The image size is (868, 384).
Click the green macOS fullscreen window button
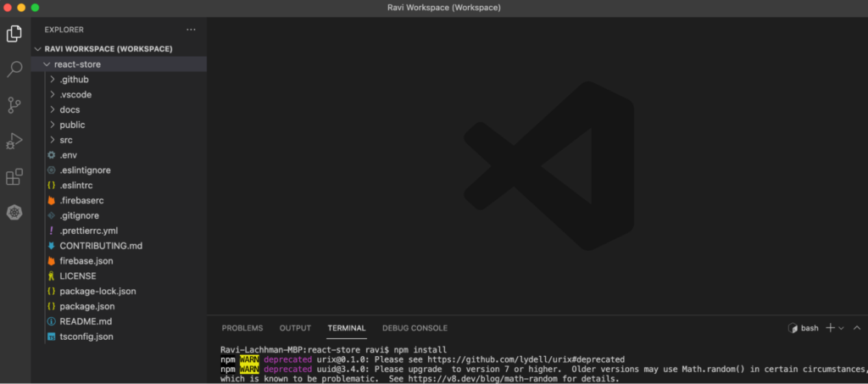coord(35,8)
